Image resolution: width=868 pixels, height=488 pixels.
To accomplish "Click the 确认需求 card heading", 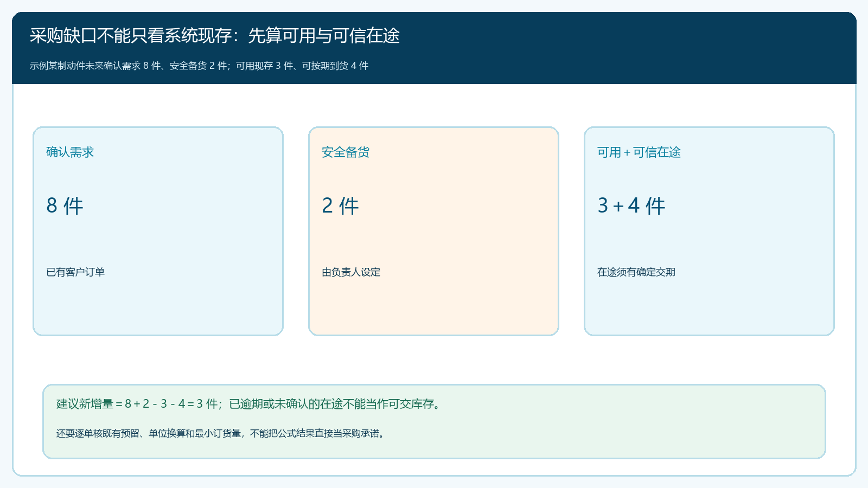I will (70, 152).
